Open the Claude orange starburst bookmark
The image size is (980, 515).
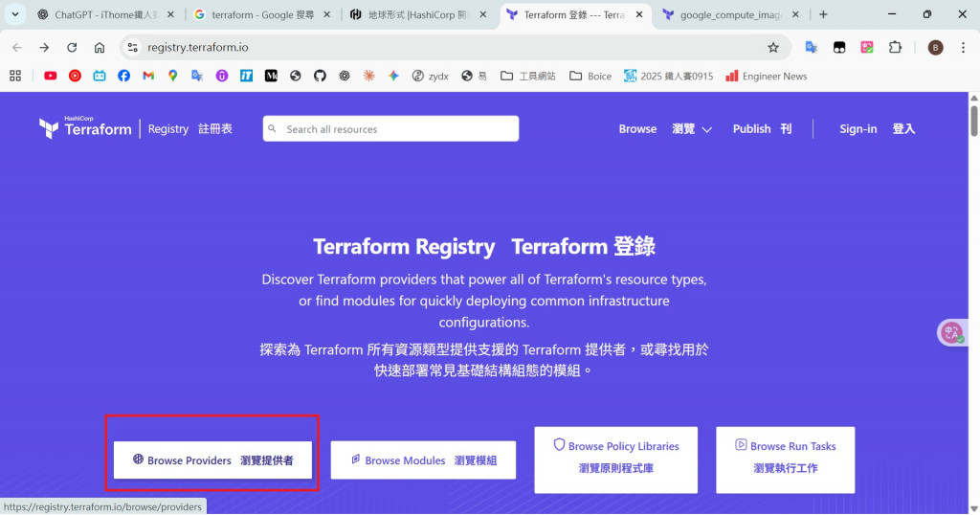368,76
